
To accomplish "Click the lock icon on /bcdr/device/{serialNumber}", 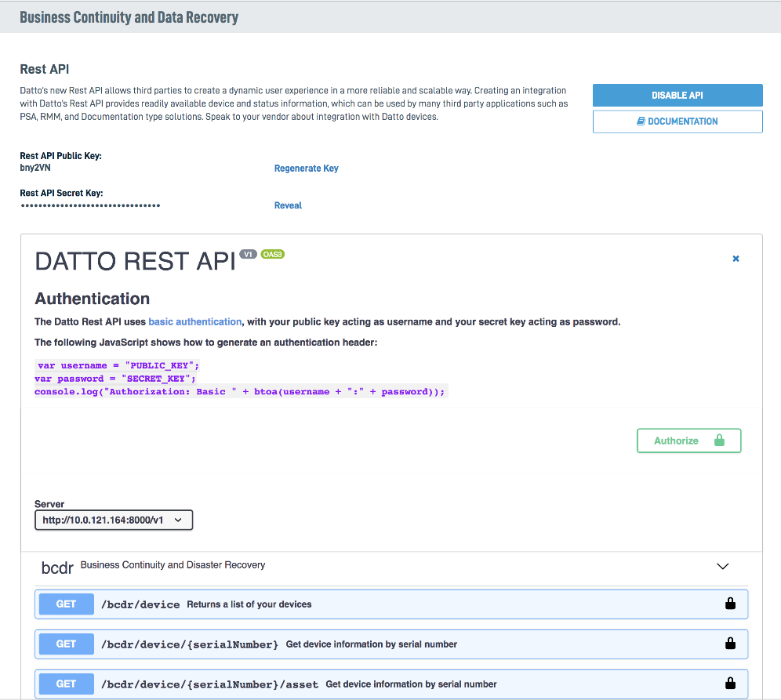I will pyautogui.click(x=730, y=644).
